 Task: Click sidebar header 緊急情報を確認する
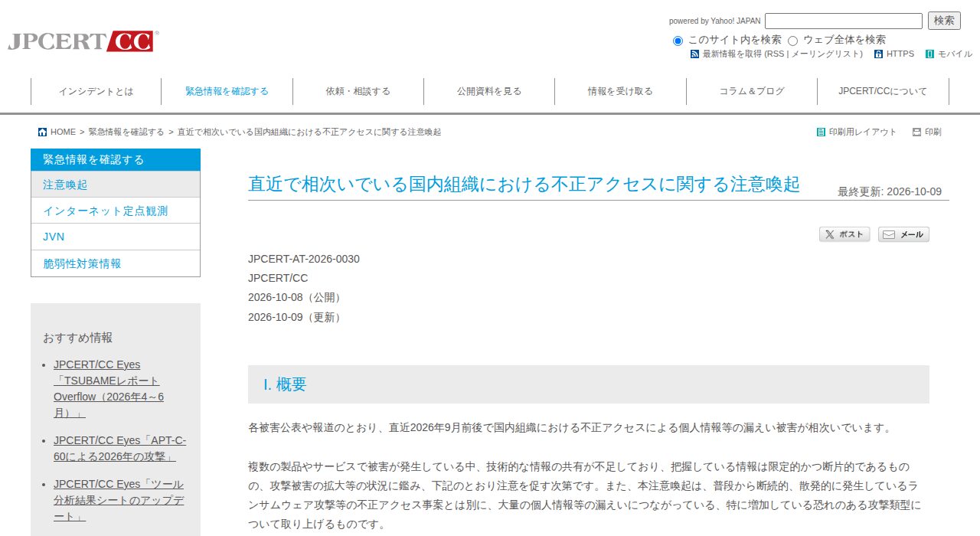pyautogui.click(x=116, y=160)
